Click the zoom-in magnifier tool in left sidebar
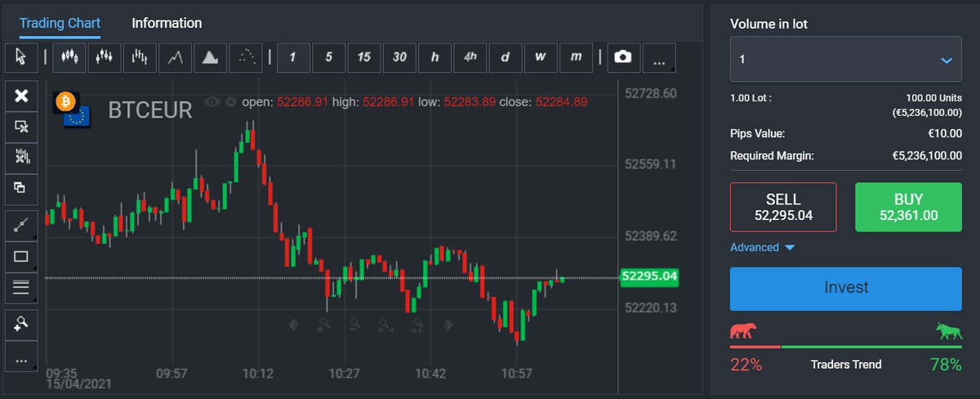Screen dimensions: 980x399 (x=21, y=325)
